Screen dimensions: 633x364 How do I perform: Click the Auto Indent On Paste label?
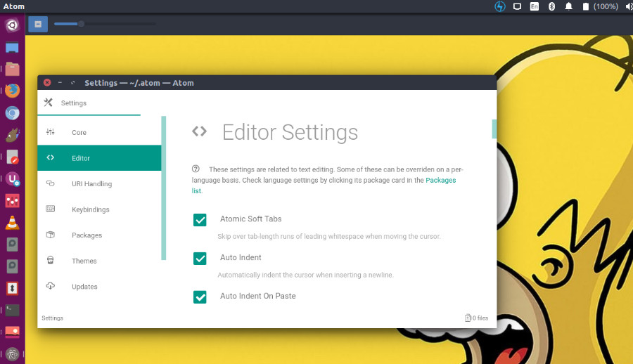(258, 296)
